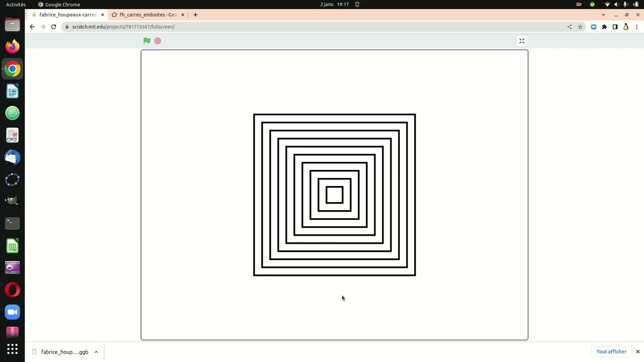Open a new browser tab
Image resolution: width=644 pixels, height=362 pixels.
(x=195, y=15)
